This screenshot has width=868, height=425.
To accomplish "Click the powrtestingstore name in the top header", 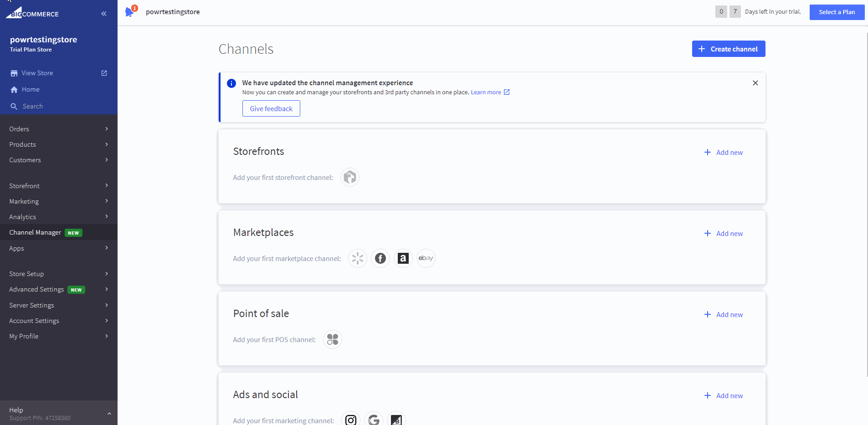I will click(173, 12).
